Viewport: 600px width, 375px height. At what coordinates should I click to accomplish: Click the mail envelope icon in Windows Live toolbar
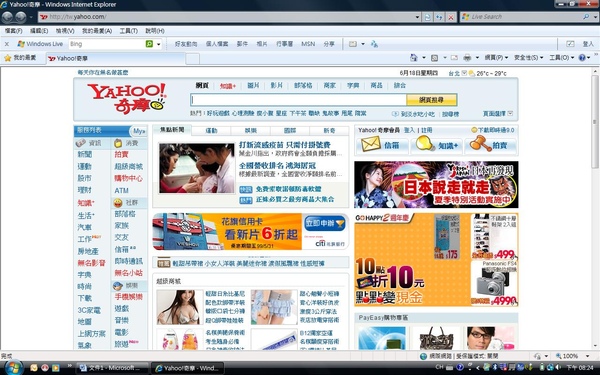coord(353,44)
